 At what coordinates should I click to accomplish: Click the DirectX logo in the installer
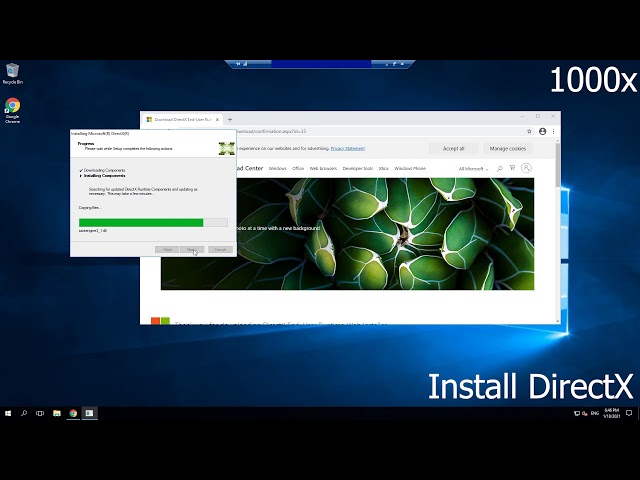[227, 149]
